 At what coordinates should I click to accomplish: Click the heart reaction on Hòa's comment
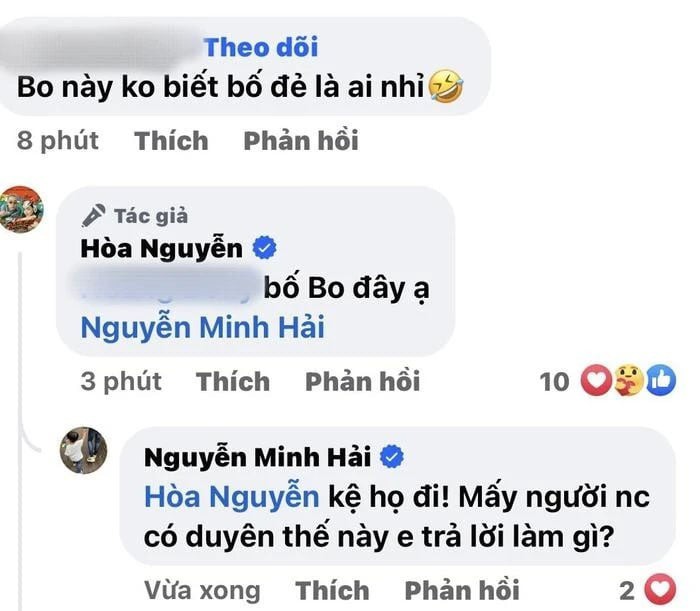[x=596, y=381]
